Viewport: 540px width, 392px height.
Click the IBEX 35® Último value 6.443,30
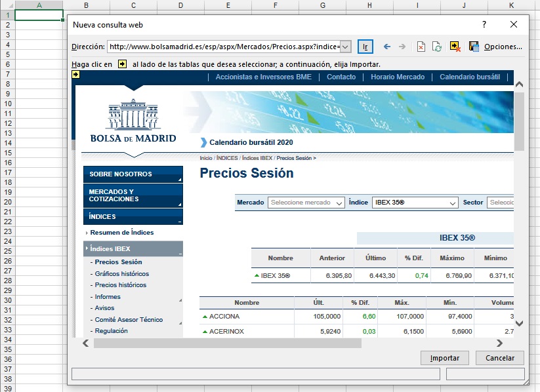[382, 276]
